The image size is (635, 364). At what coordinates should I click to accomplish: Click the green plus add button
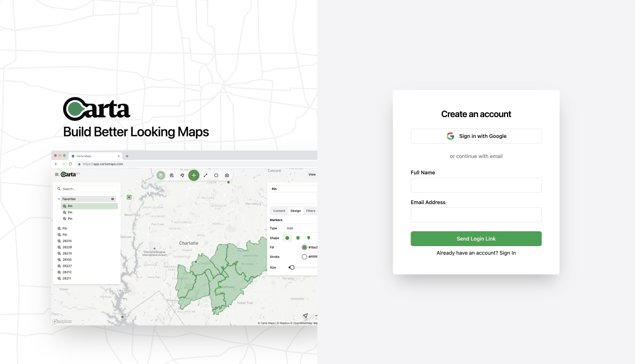tap(194, 175)
